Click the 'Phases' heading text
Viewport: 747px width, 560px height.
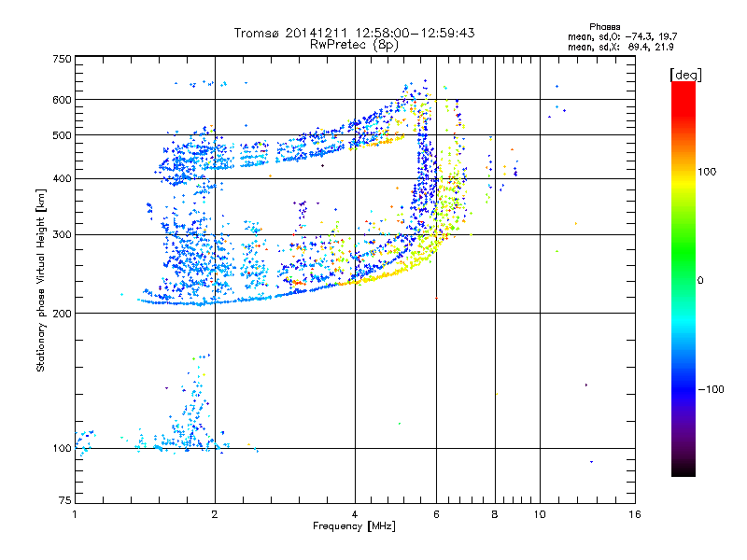(604, 27)
